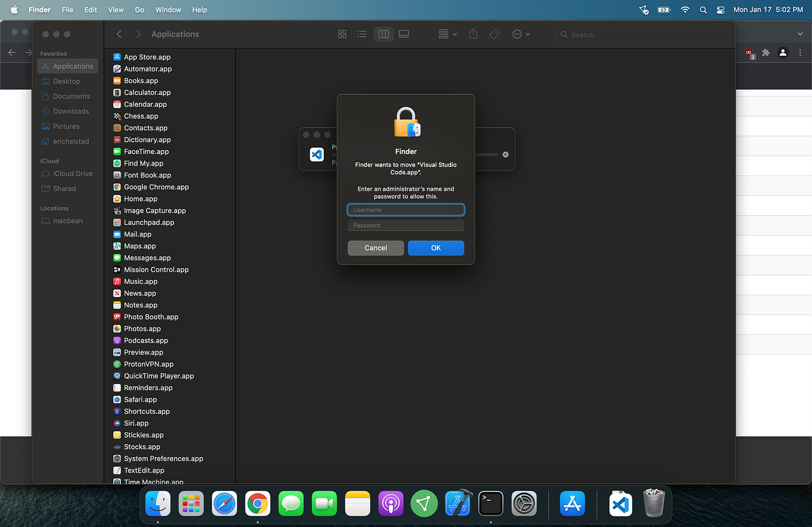Open Safari from the Dock
Screen dimensions: 812x527
tap(224, 503)
